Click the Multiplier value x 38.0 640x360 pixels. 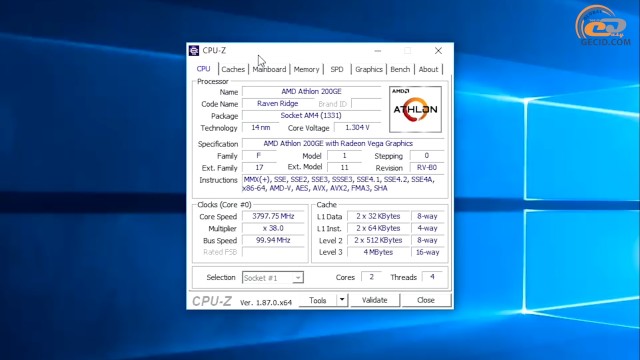tap(273, 228)
